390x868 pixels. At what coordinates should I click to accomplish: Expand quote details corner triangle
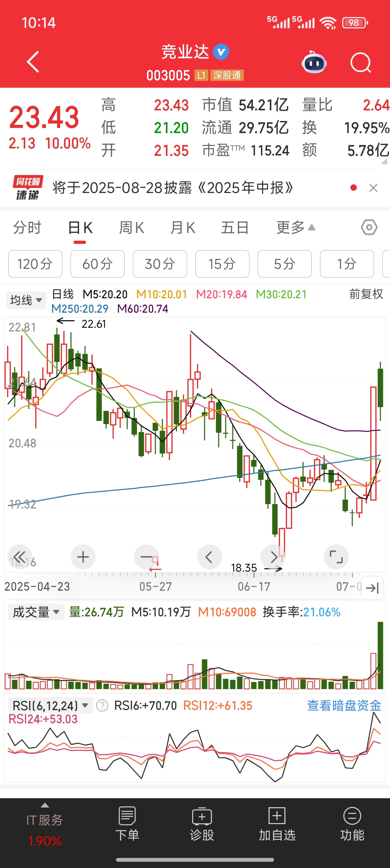[384, 161]
